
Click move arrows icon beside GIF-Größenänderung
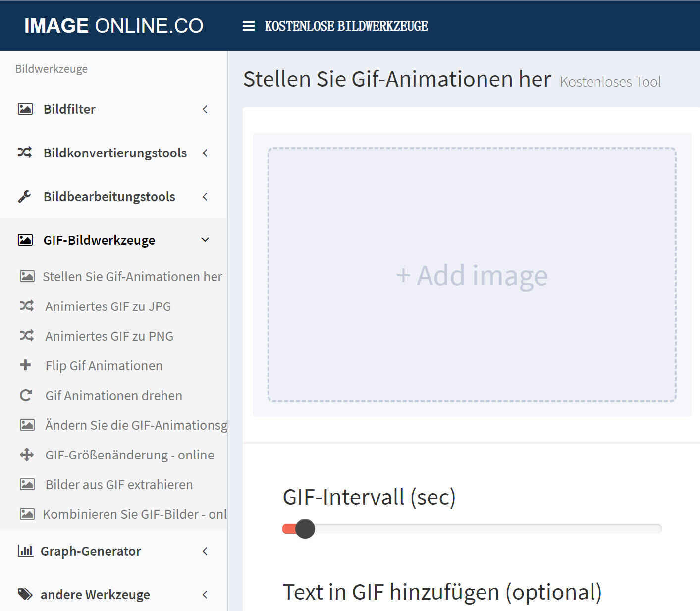(27, 455)
